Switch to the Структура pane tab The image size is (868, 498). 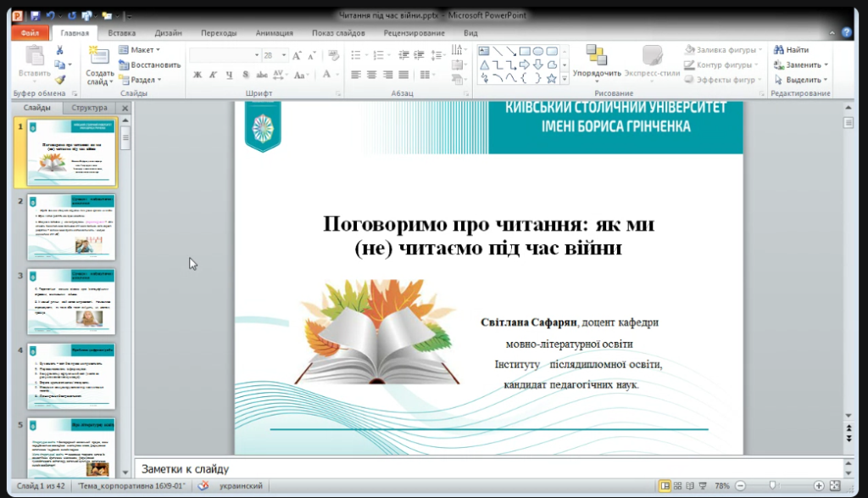[89, 109]
